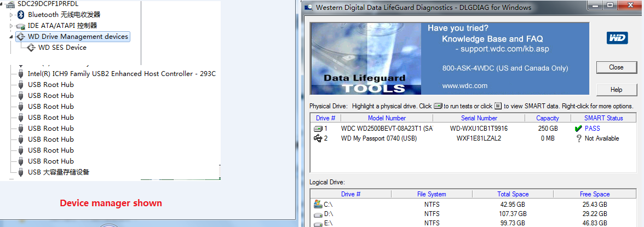644x227 pixels.
Task: Select Intel(R) ICH9 USB2 Enhanced Host Controller
Action: point(122,74)
